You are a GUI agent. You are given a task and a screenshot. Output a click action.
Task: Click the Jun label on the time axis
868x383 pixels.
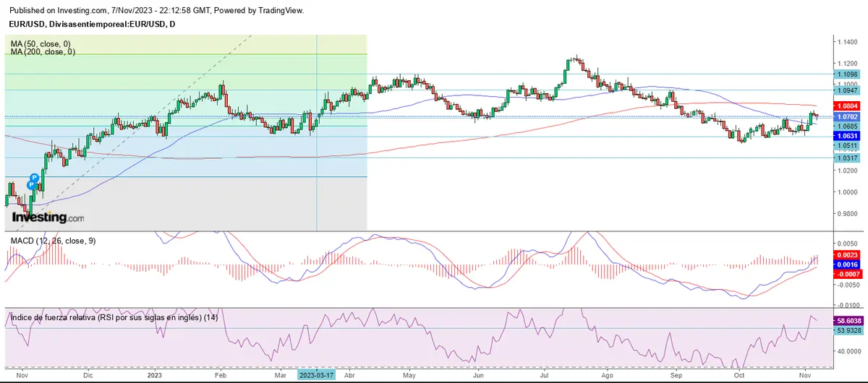pyautogui.click(x=478, y=376)
